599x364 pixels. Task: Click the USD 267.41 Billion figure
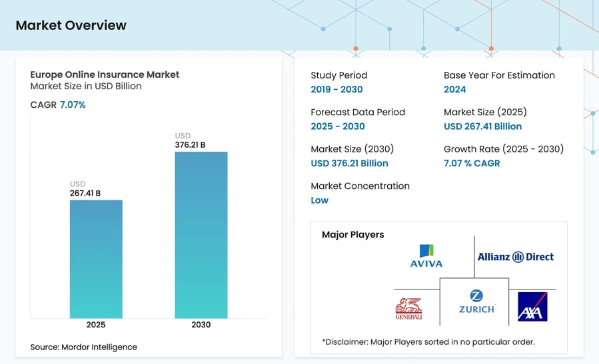pyautogui.click(x=482, y=126)
